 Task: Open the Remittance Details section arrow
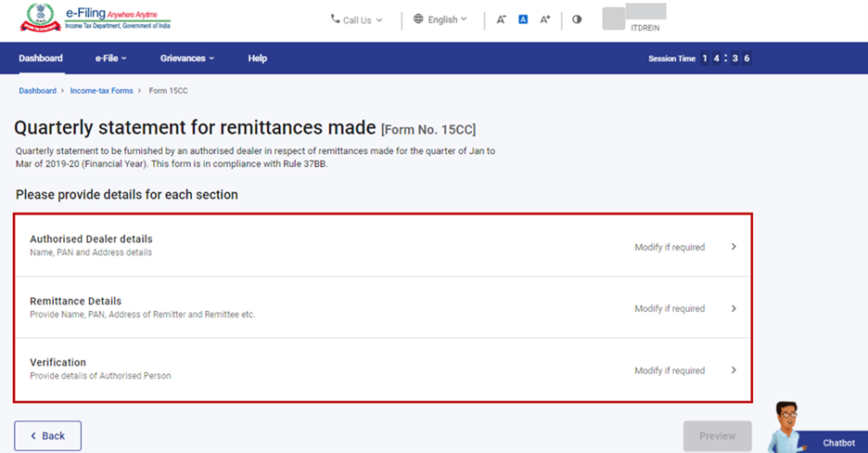click(x=734, y=308)
